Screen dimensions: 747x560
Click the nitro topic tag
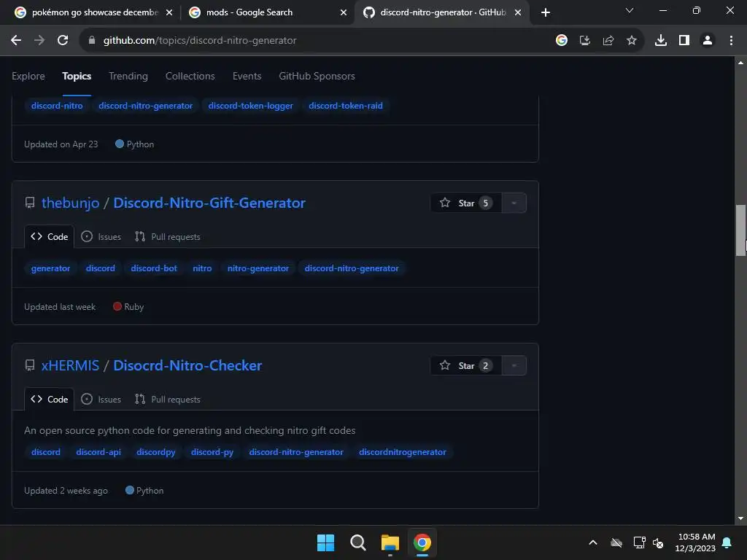coord(202,268)
